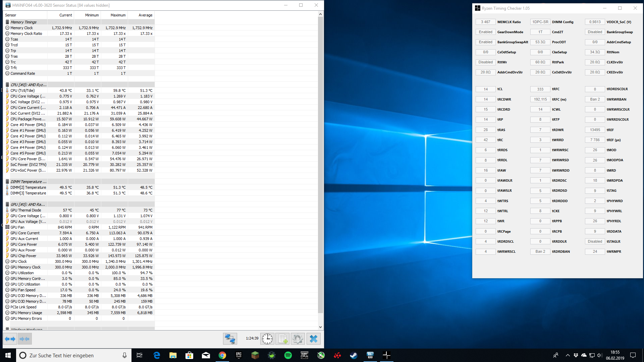The image size is (644, 362).
Task: Click the shrink columns arrows button
Action: click(x=24, y=339)
